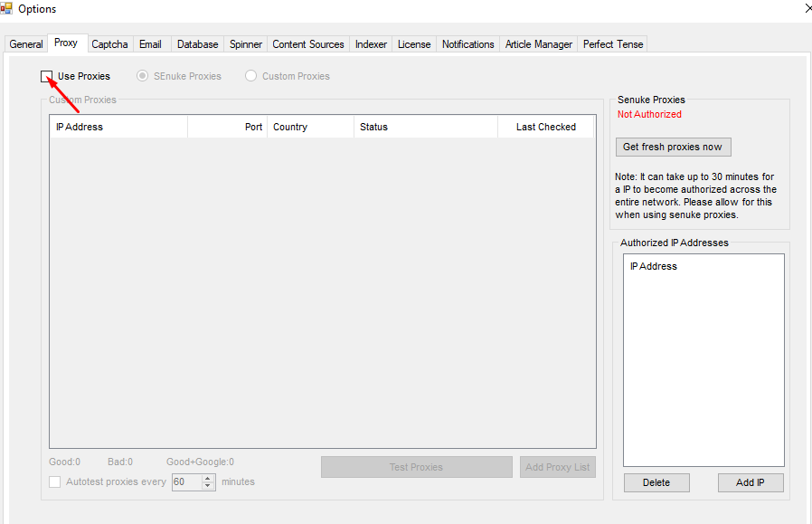Click Get fresh proxies now button

674,148
